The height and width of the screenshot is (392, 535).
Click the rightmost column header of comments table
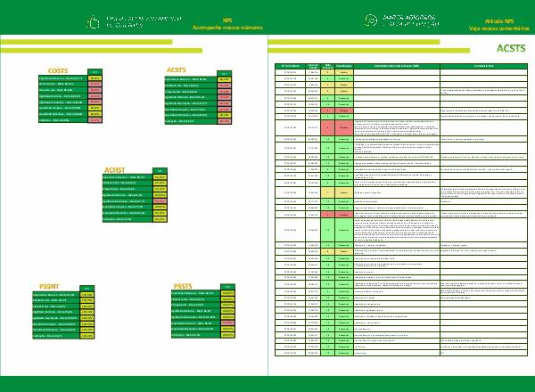click(482, 66)
